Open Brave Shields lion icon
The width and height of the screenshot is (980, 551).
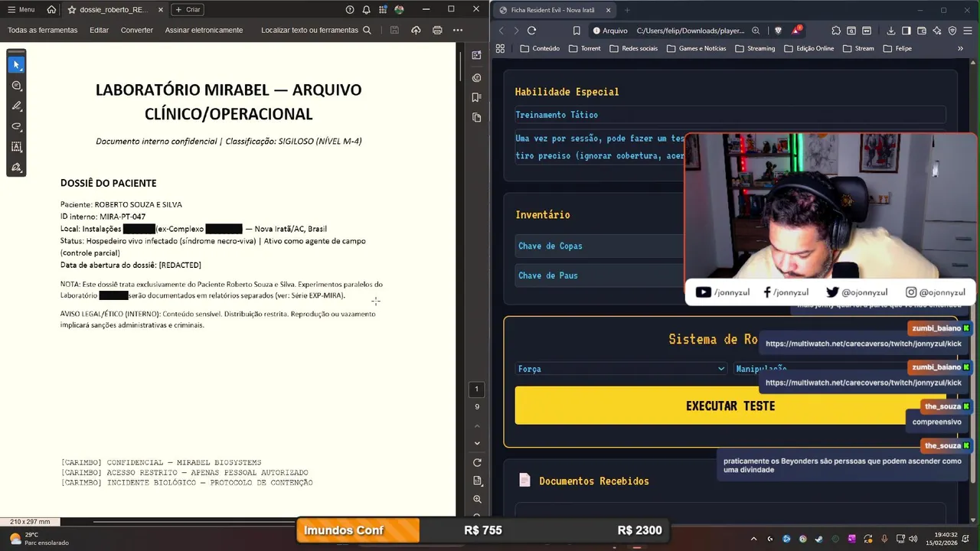coord(778,31)
